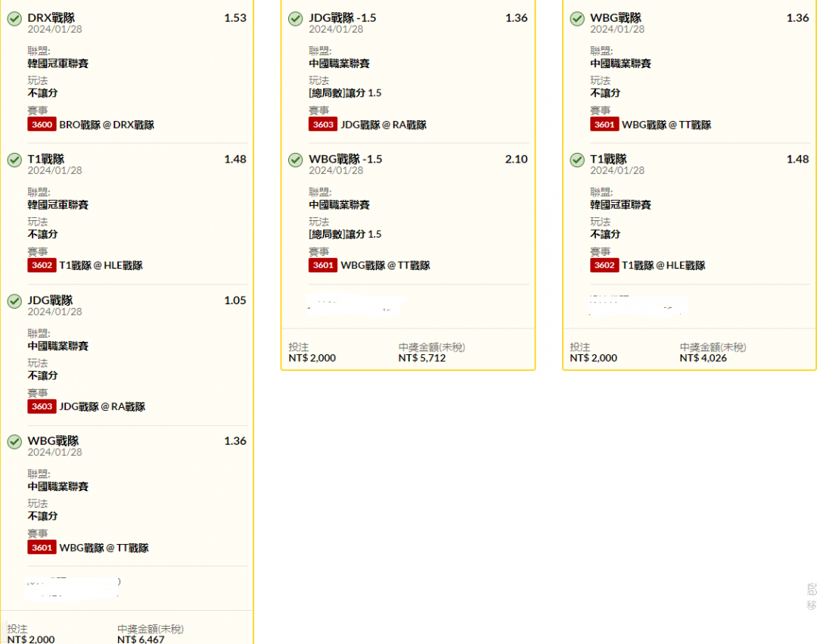
Task: Click the red 3601 badge in the NT$ 4,026 slip
Action: tap(604, 125)
